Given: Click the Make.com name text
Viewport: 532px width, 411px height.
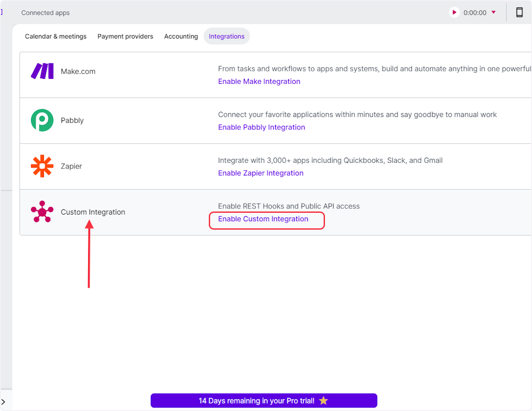Looking at the screenshot, I should (78, 71).
